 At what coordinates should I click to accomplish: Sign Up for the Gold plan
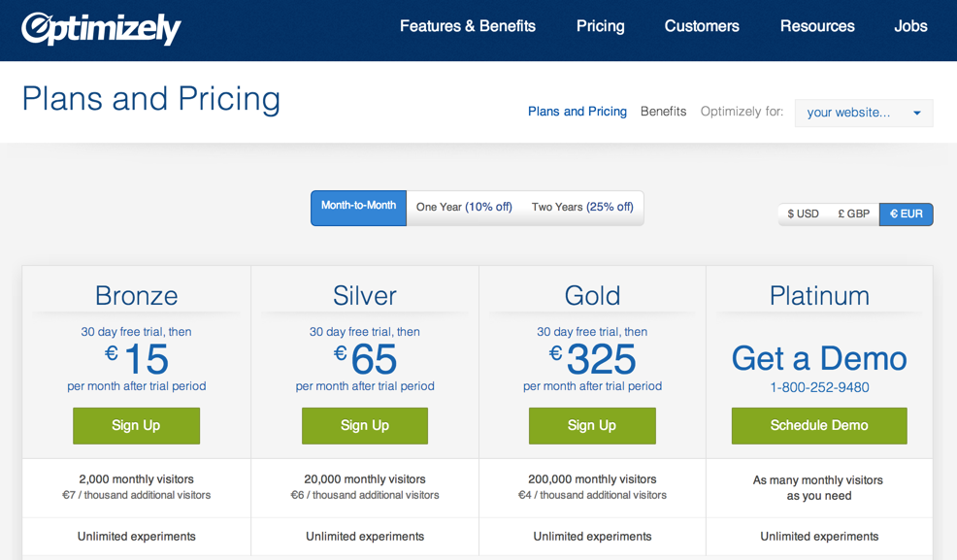click(x=592, y=426)
